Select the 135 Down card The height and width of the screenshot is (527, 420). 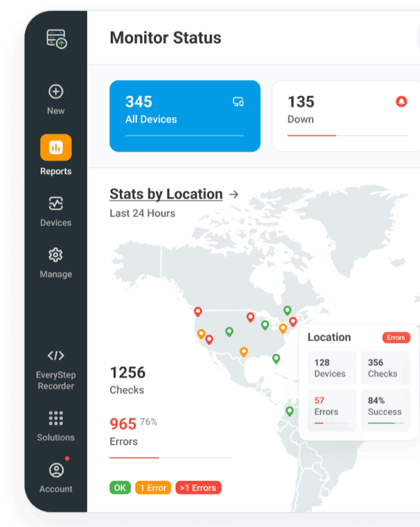tap(345, 116)
